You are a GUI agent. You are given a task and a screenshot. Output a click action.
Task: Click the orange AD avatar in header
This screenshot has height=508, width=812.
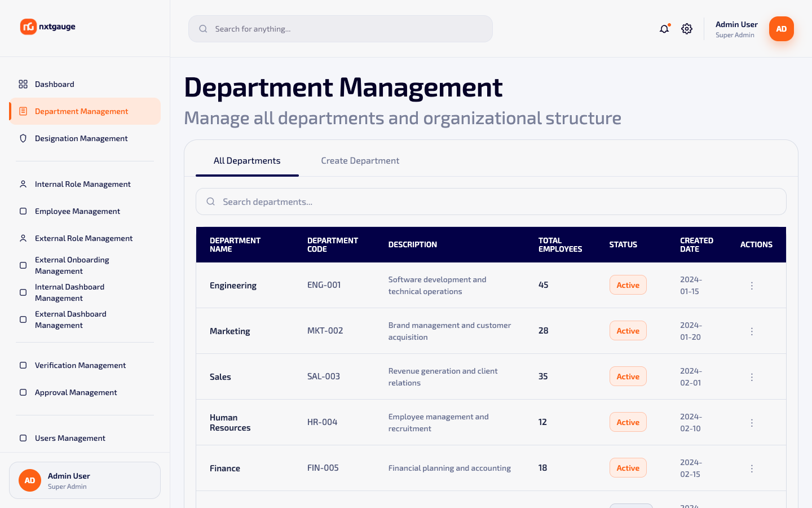point(782,29)
